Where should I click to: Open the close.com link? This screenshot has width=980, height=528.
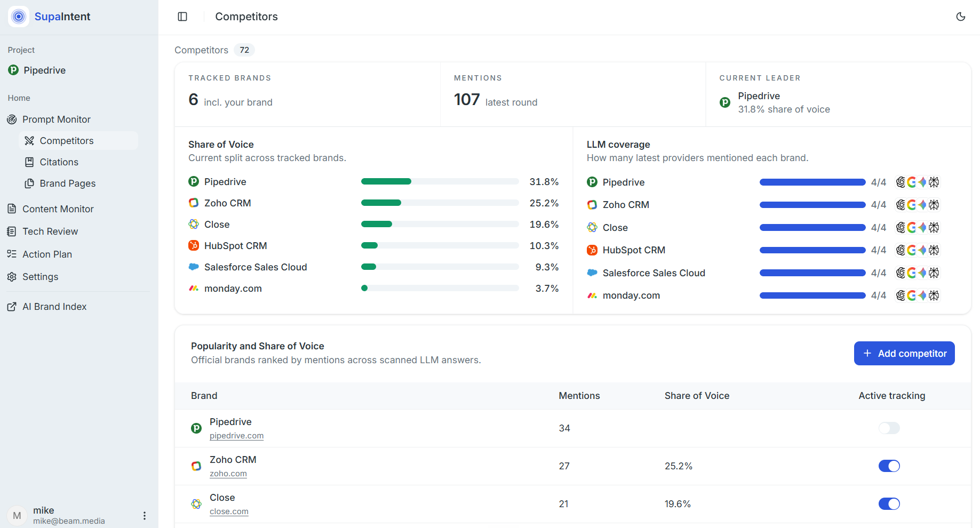pos(229,511)
